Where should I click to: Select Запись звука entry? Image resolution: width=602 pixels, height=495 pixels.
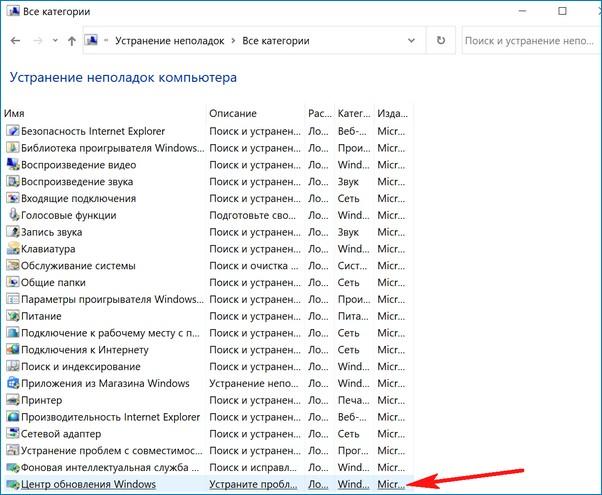pyautogui.click(x=51, y=232)
